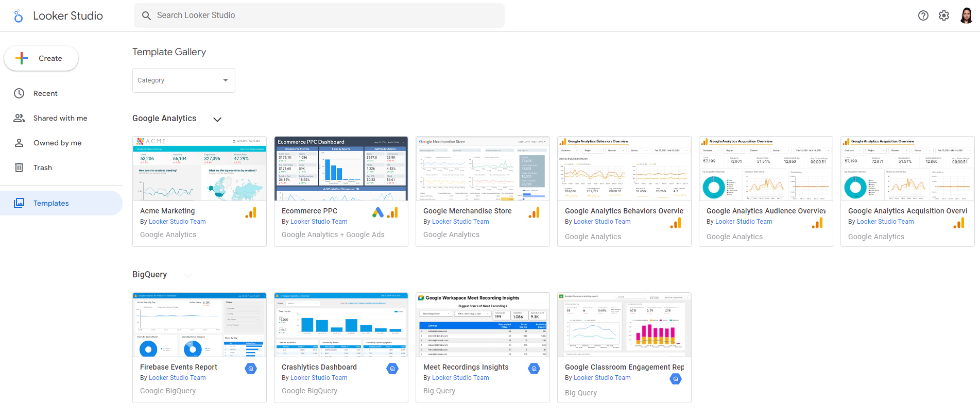Go to Owned by me
This screenshot has height=417, width=980.
point(61,143)
